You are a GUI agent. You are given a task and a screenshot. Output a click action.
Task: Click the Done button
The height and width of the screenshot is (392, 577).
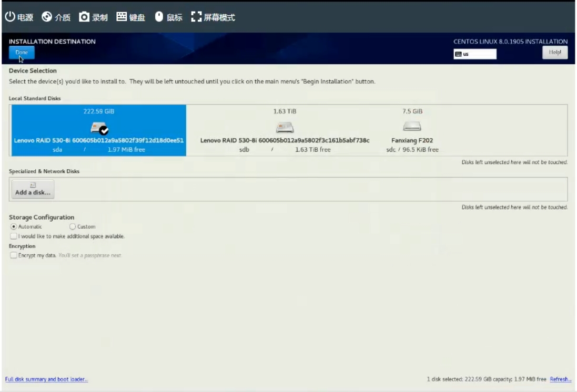coord(22,52)
